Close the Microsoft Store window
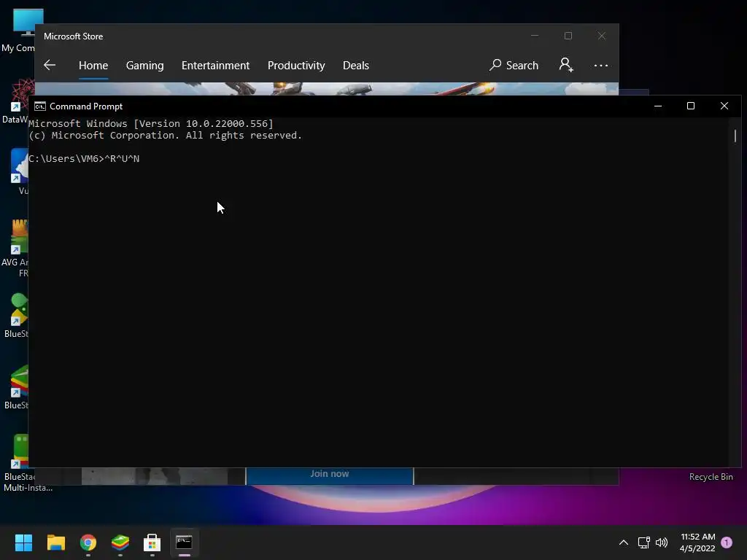This screenshot has height=560, width=747. point(602,36)
